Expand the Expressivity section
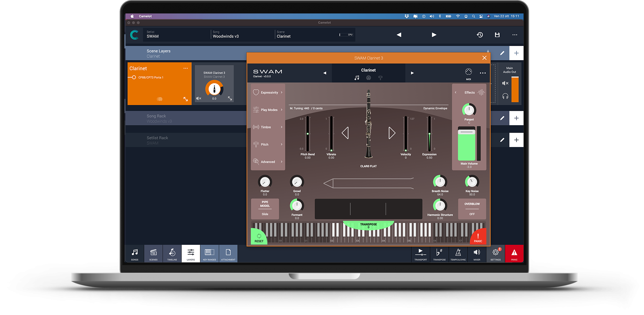Screen dimensions: 644x315 [268, 92]
